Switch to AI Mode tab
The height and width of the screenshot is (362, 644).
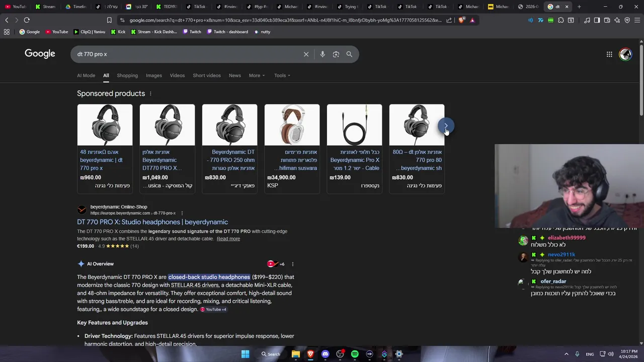click(x=86, y=75)
